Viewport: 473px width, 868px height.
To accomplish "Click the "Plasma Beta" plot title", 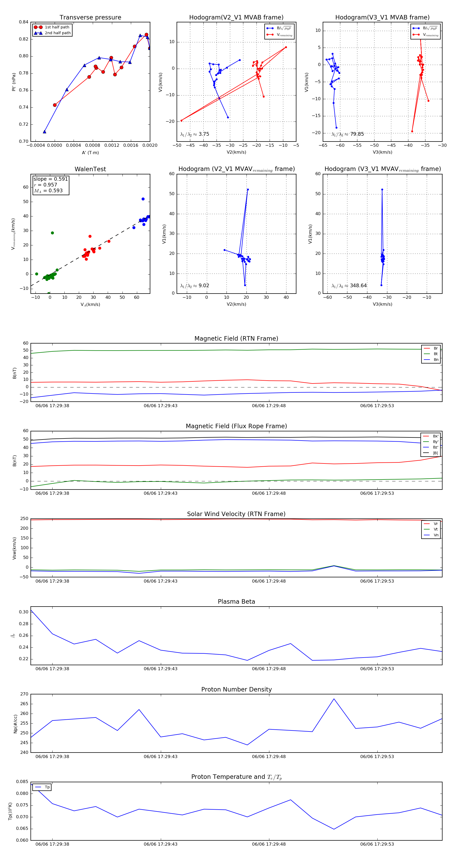I will (x=236, y=602).
